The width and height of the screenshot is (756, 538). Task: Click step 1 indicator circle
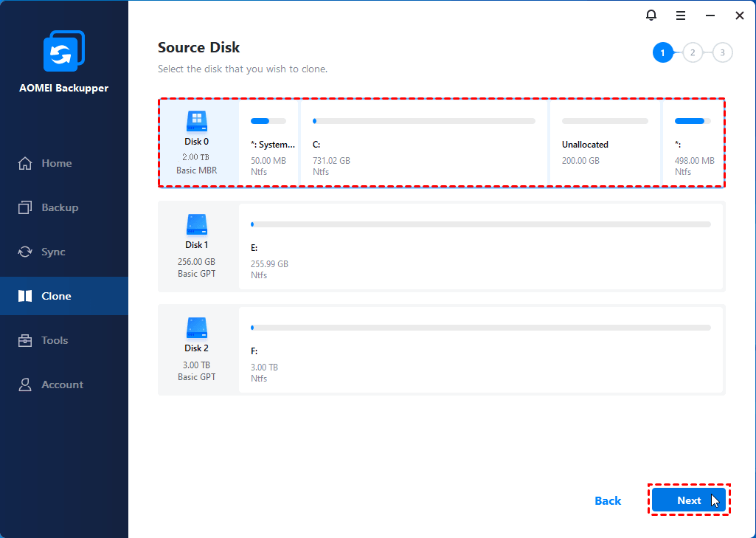(663, 52)
